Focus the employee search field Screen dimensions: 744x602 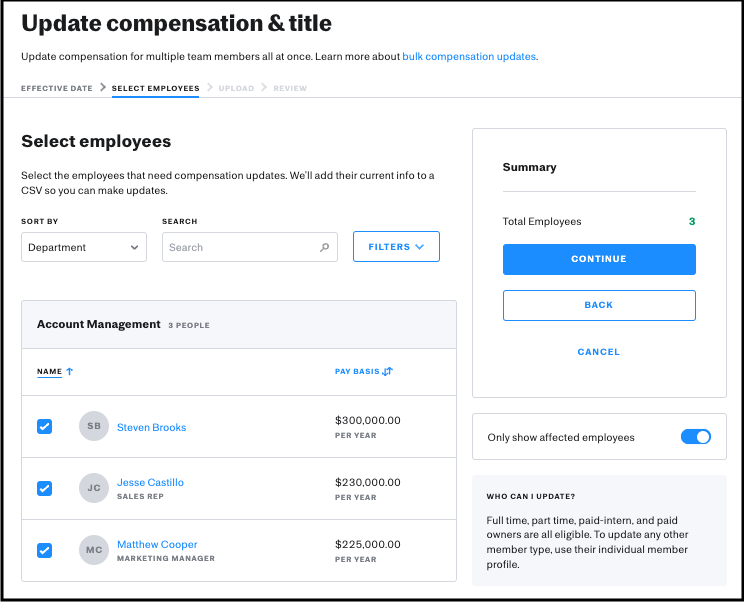point(240,248)
